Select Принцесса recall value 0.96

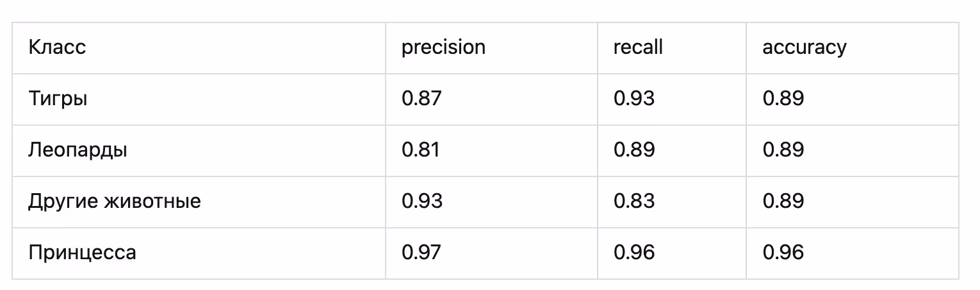click(634, 253)
